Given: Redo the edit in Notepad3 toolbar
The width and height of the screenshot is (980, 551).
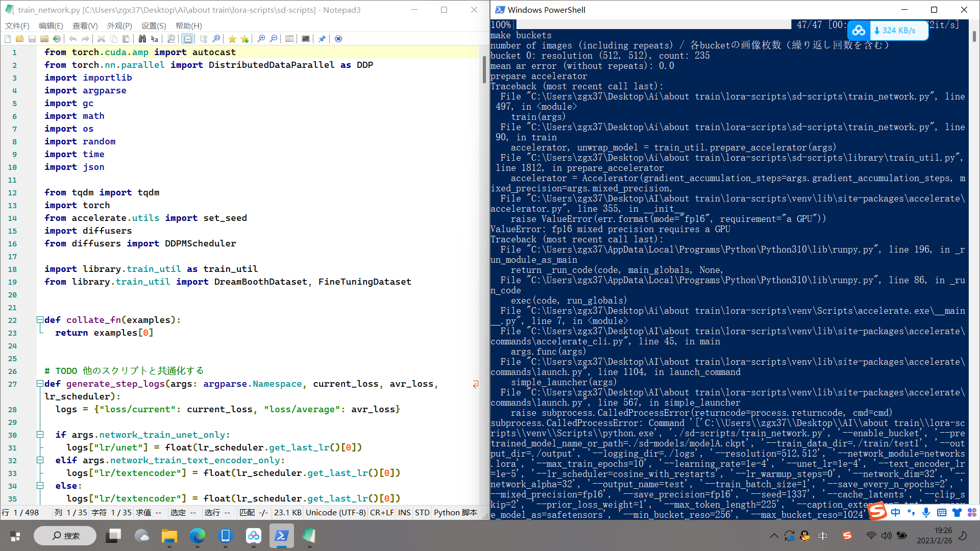Looking at the screenshot, I should (85, 39).
